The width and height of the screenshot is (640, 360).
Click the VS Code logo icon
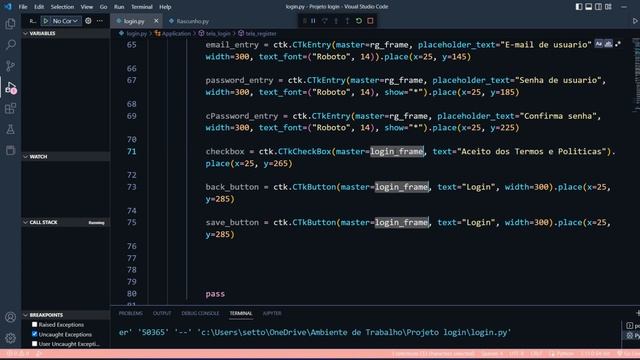tap(8, 7)
